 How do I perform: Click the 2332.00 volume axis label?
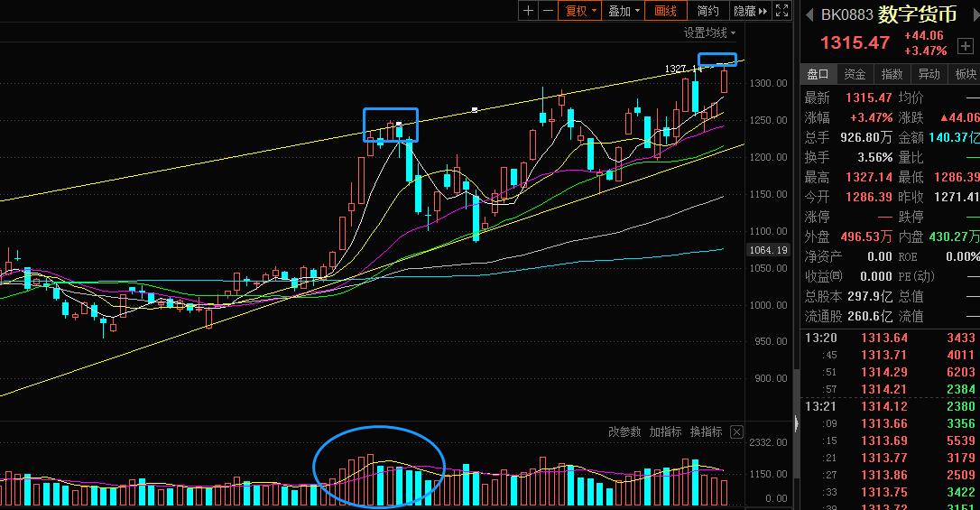[x=769, y=442]
